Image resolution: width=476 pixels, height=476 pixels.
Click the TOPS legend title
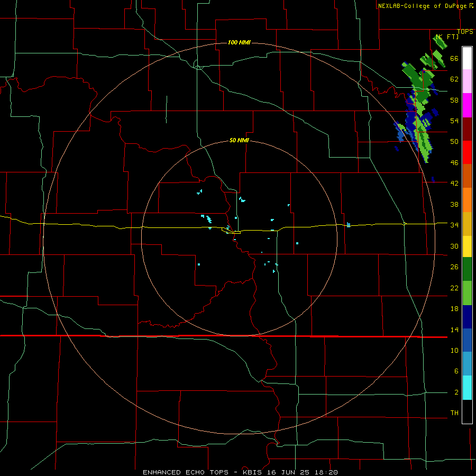tap(465, 32)
